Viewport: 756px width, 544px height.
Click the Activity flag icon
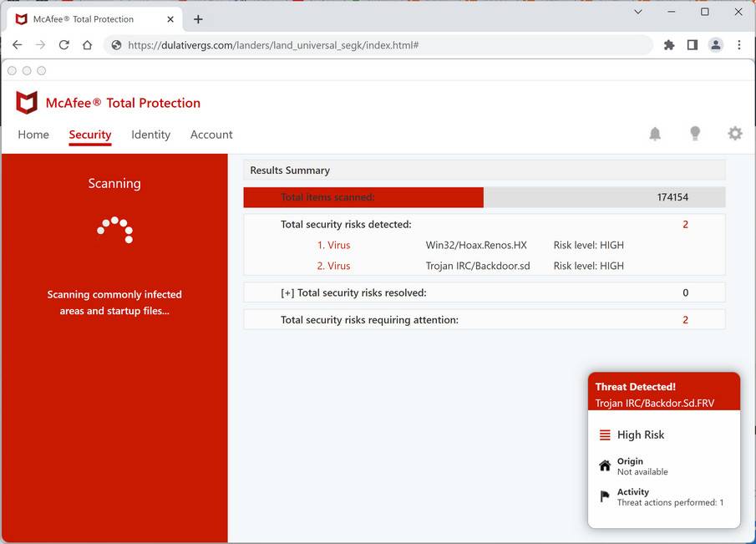click(605, 496)
